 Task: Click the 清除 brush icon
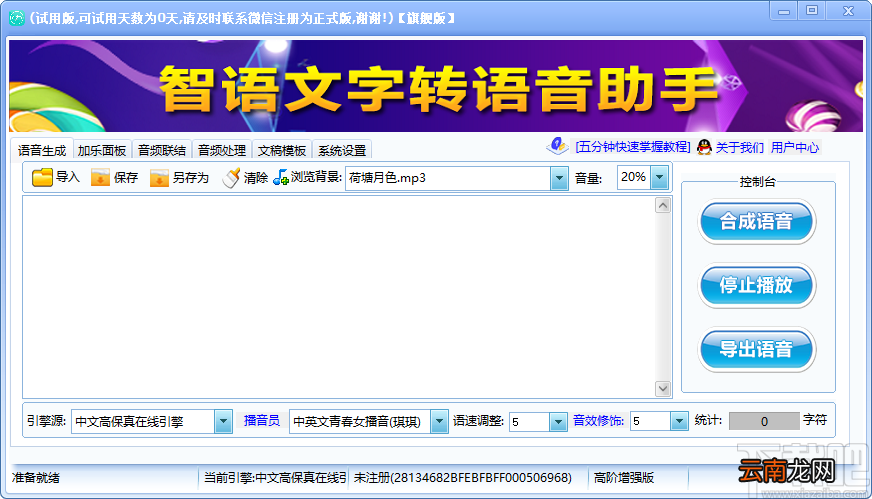(x=231, y=177)
